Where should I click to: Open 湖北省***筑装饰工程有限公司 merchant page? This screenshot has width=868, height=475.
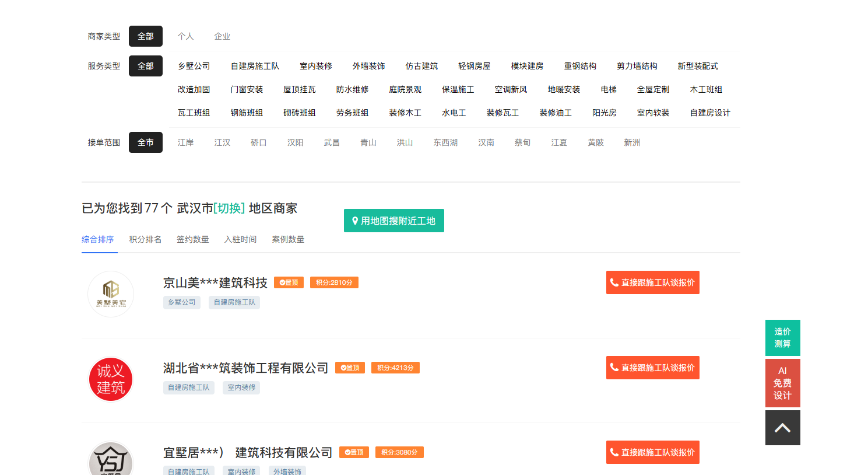pos(246,368)
